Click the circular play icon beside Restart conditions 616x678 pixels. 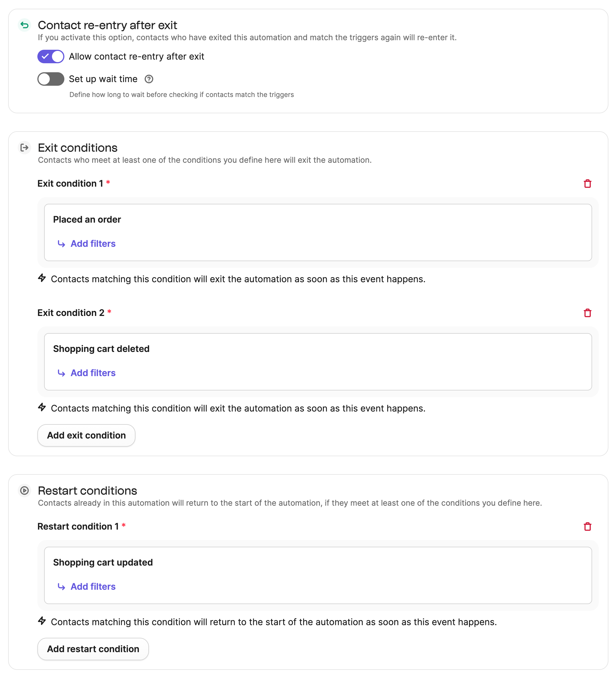click(x=24, y=491)
